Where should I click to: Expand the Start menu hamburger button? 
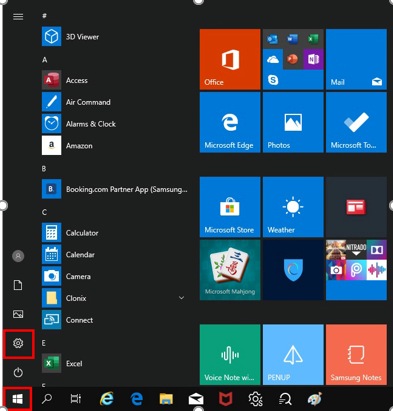pos(18,17)
